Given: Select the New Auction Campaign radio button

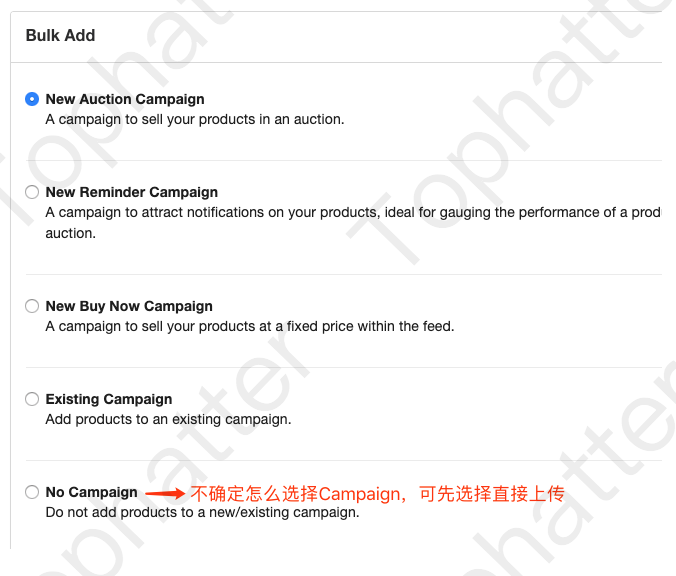Looking at the screenshot, I should point(33,99).
